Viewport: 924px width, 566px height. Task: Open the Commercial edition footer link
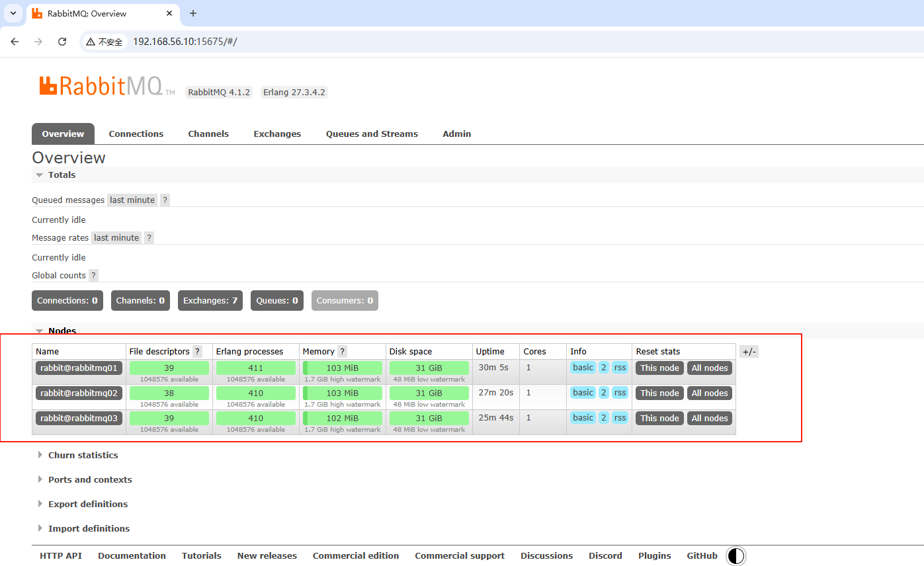tap(356, 556)
